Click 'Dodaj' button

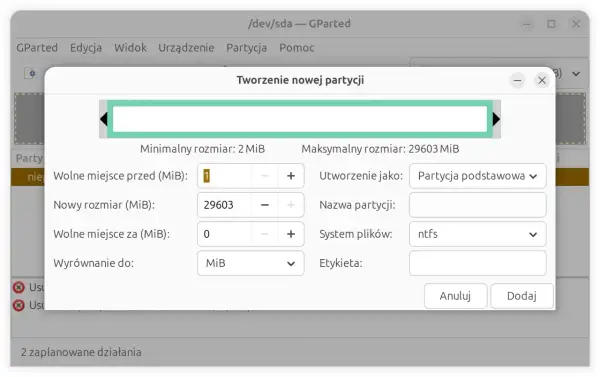point(522,296)
